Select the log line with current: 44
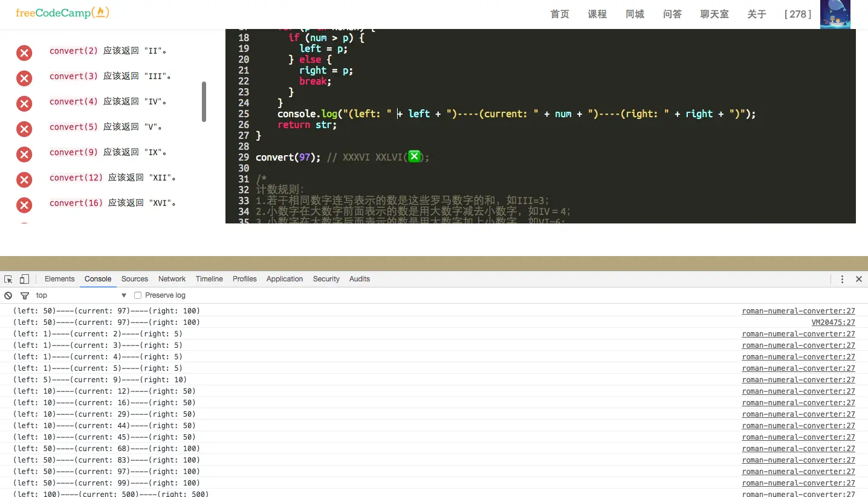This screenshot has height=497, width=868. point(105,426)
